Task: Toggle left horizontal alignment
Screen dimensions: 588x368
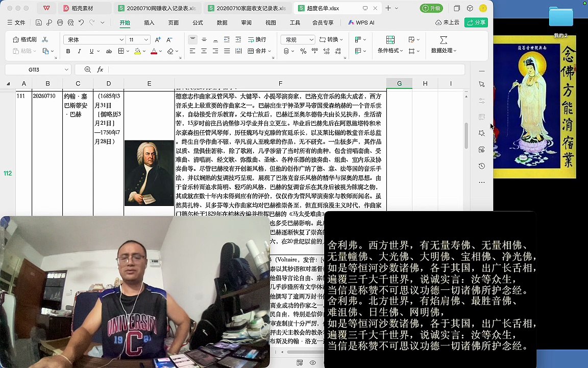Action: pos(192,51)
